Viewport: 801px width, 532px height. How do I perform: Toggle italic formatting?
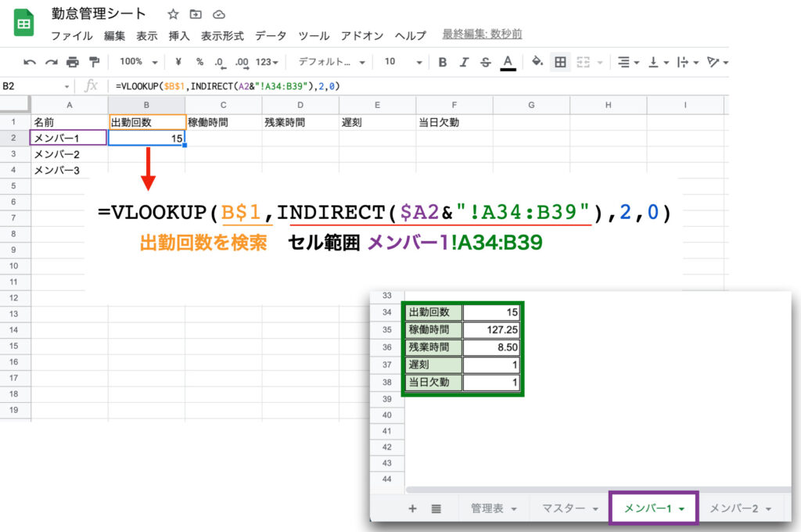(x=464, y=63)
